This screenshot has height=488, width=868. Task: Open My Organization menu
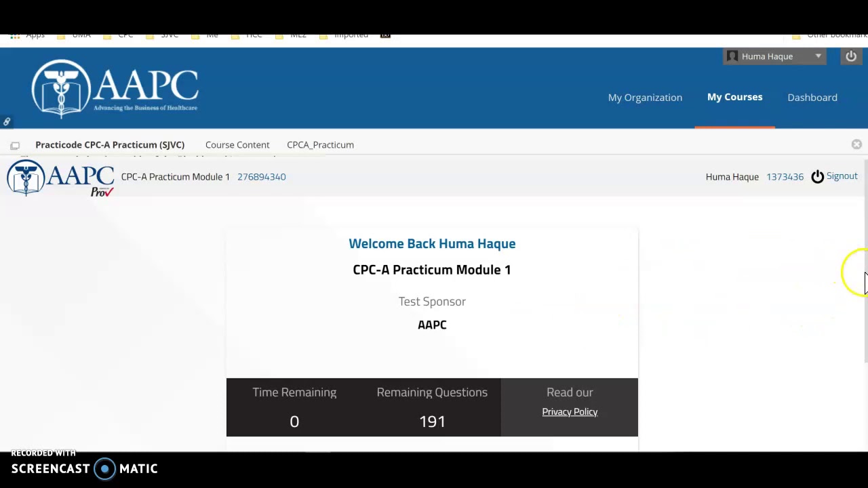tap(645, 98)
